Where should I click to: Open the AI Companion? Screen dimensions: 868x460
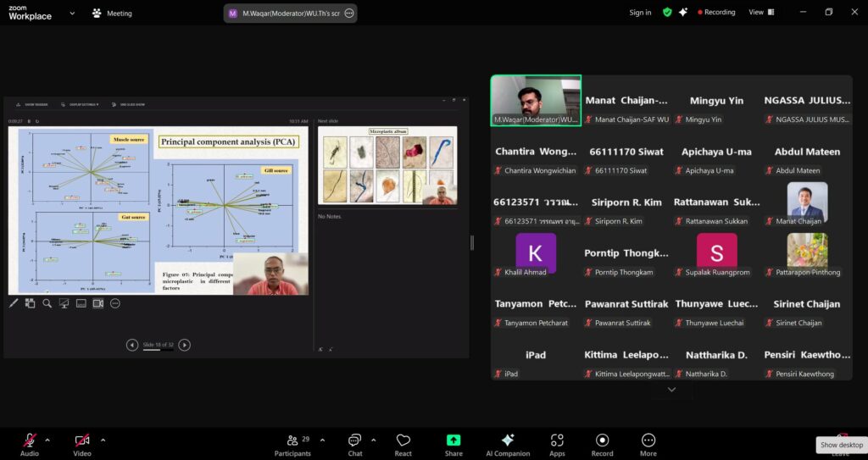pos(507,444)
